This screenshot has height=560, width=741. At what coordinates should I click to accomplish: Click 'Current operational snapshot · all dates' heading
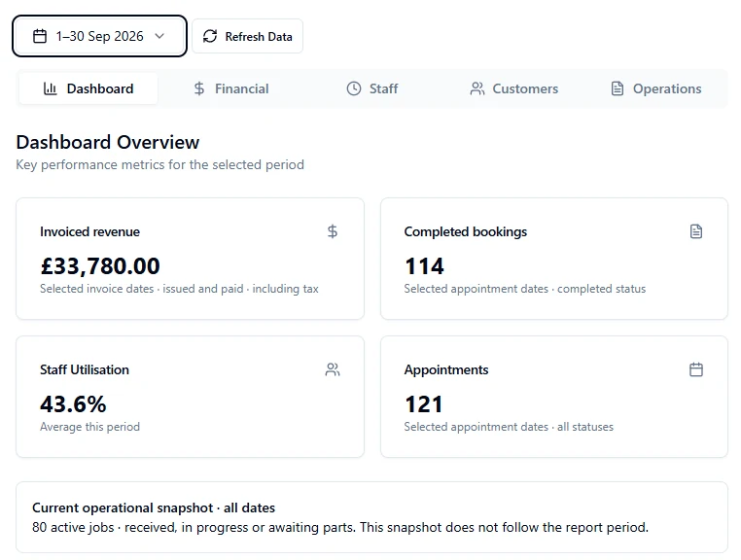pyautogui.click(x=154, y=507)
